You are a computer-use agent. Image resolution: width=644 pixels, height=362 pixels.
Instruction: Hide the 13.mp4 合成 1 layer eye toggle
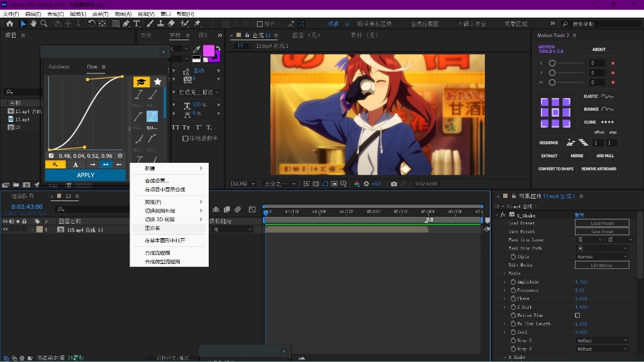coord(6,230)
